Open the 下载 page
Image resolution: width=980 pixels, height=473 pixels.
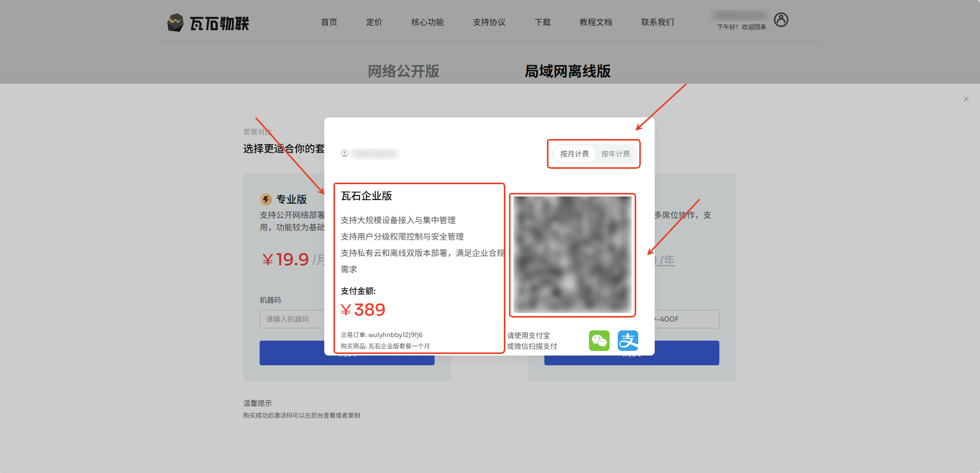click(x=542, y=22)
